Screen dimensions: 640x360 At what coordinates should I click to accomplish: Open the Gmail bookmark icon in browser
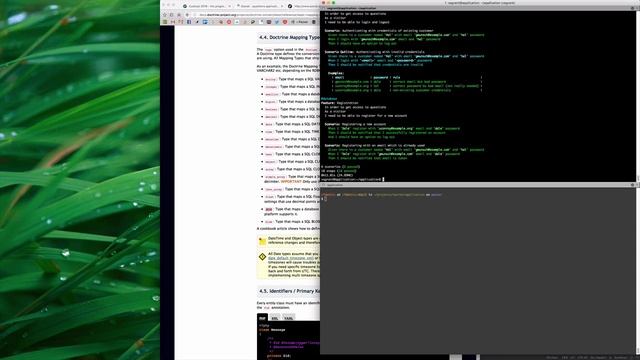(173, 22)
